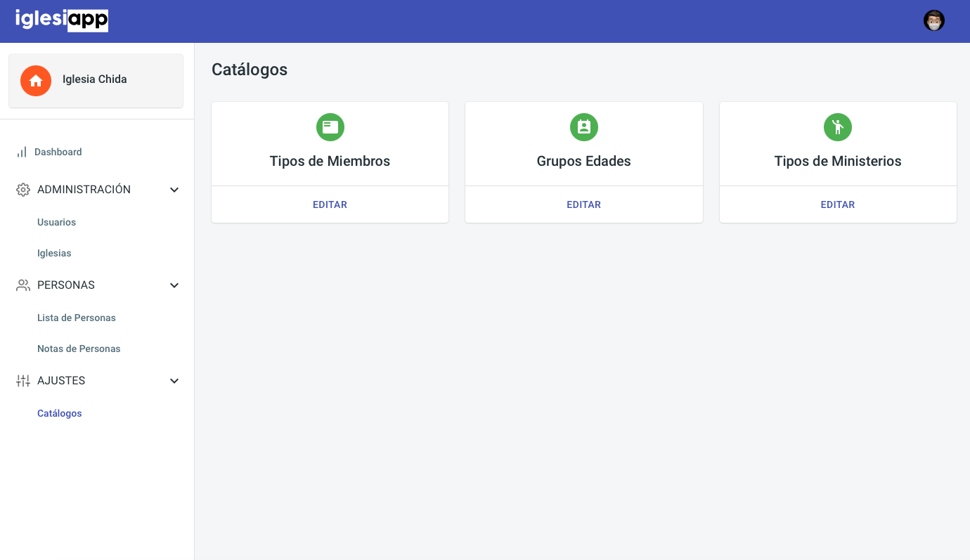This screenshot has width=970, height=560.
Task: Select Catálogos in the sidebar
Action: [x=60, y=413]
